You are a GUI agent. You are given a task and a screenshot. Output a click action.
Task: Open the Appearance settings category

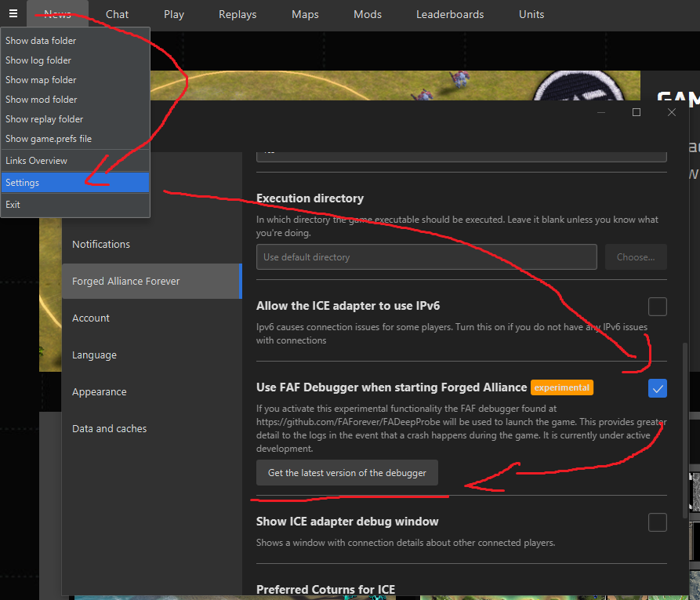pyautogui.click(x=152, y=392)
